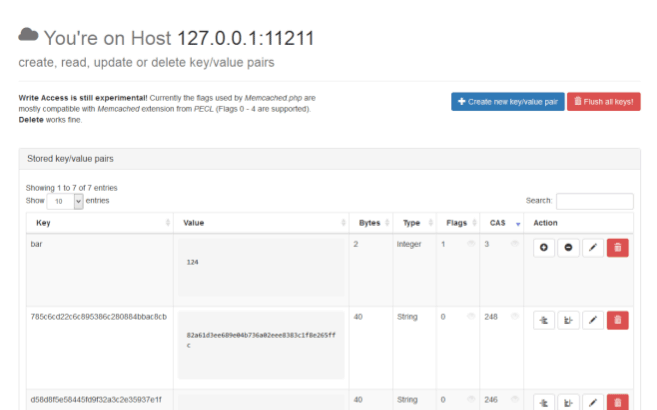The height and width of the screenshot is (410, 657).
Task: Click the 127.0.0.1:11211 host address heading
Action: point(246,38)
